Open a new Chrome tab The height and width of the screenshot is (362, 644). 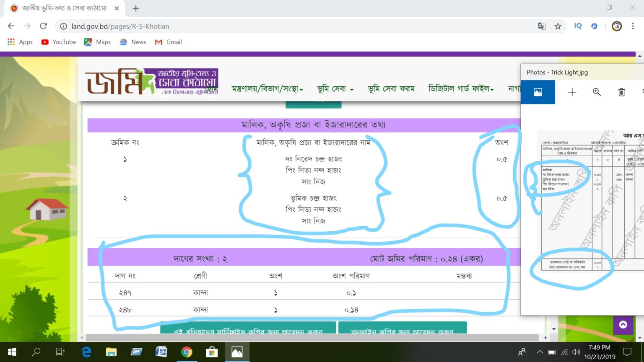[x=136, y=8]
